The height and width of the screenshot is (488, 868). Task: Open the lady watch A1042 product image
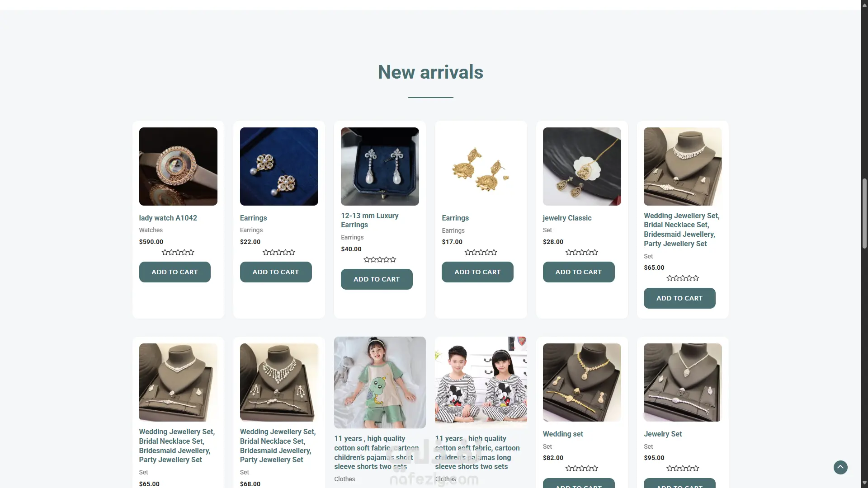(178, 166)
